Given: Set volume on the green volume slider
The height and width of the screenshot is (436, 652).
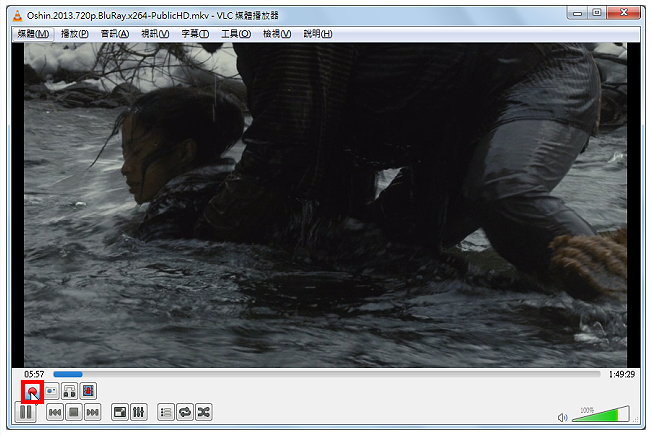Looking at the screenshot, I should tap(601, 414).
